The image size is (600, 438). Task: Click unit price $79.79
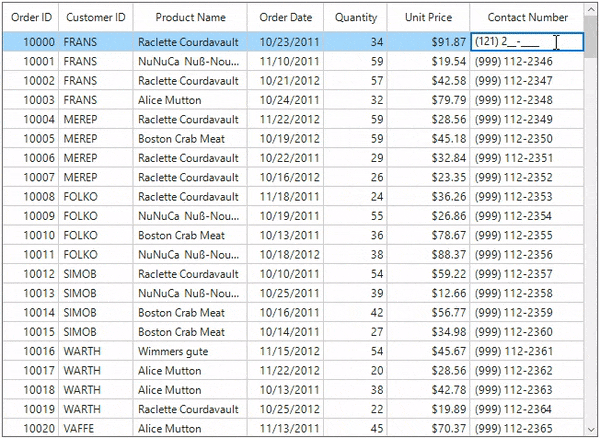click(x=428, y=100)
